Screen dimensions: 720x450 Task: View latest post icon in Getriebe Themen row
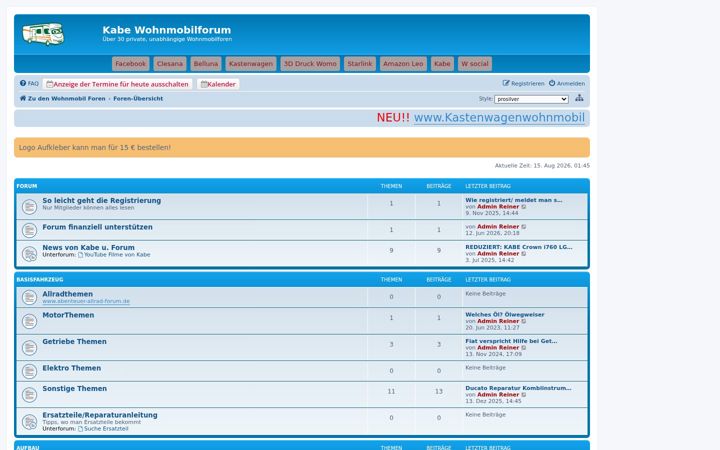524,348
